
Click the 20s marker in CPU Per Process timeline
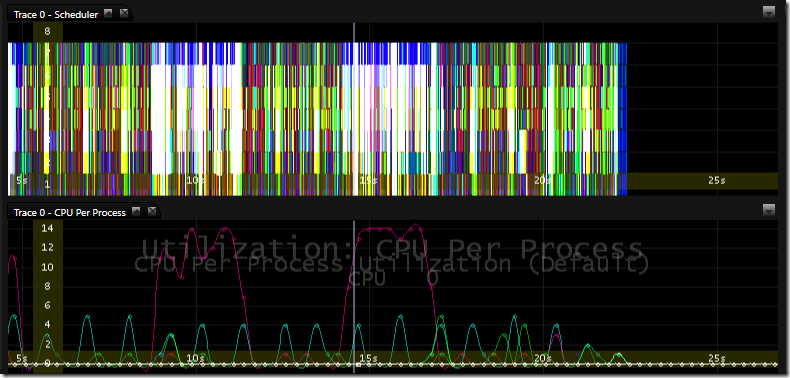coord(542,358)
